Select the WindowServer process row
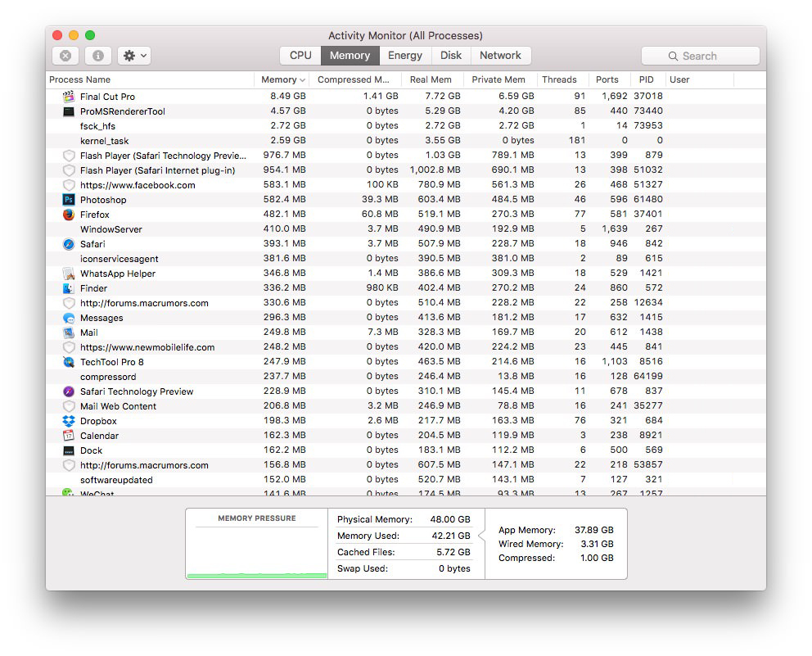Screen dimensions: 812x656 (x=406, y=229)
